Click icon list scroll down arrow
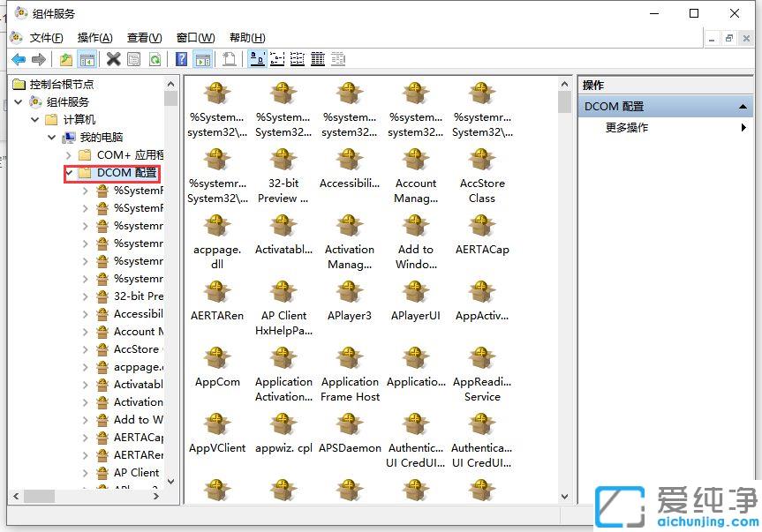 pyautogui.click(x=564, y=497)
